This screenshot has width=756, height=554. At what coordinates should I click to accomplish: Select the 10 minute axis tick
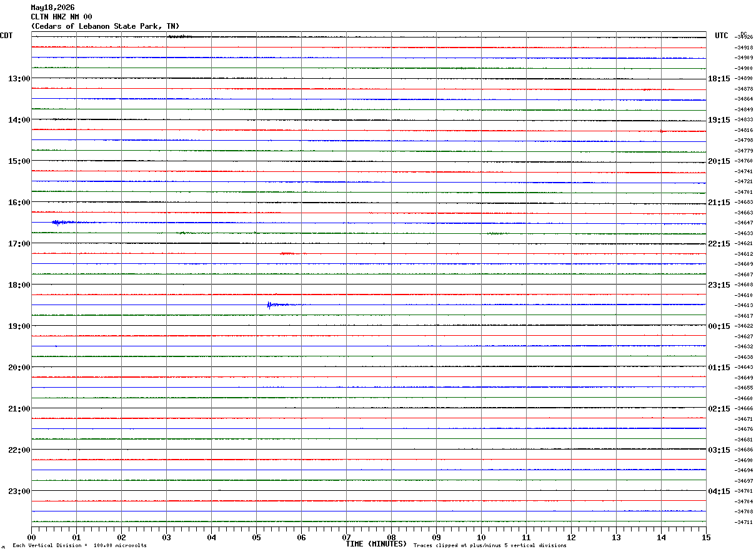click(481, 538)
